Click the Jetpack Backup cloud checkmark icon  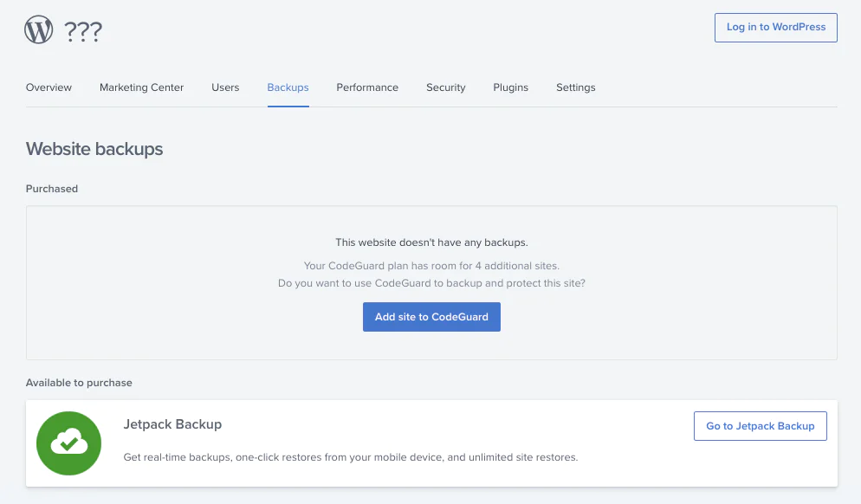(68, 443)
